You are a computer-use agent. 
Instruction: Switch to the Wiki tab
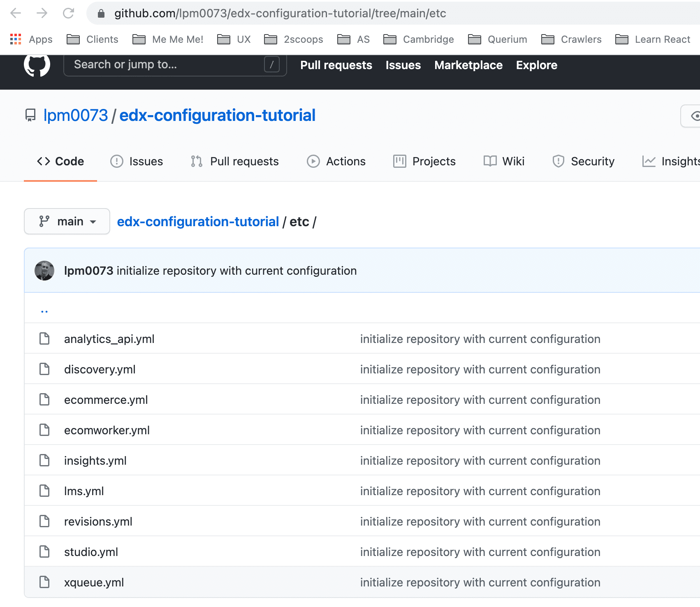coord(504,161)
